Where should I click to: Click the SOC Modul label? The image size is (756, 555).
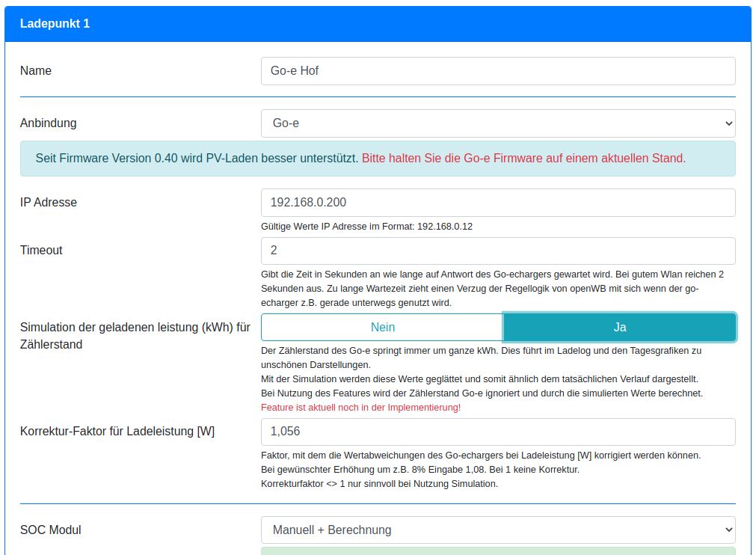[51, 530]
